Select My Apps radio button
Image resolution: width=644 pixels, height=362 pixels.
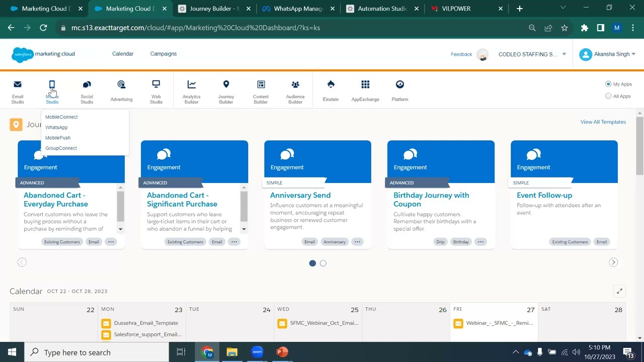click(x=608, y=84)
